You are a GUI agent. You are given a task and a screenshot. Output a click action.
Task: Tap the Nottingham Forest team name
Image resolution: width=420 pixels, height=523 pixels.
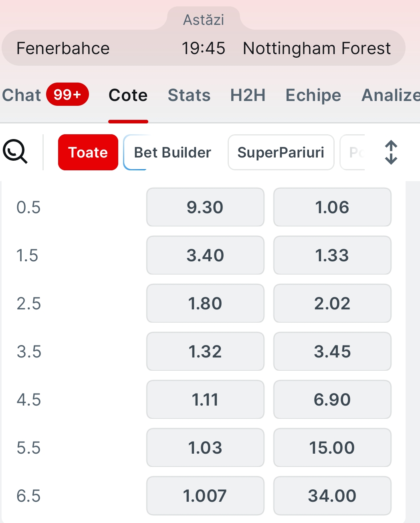(317, 48)
